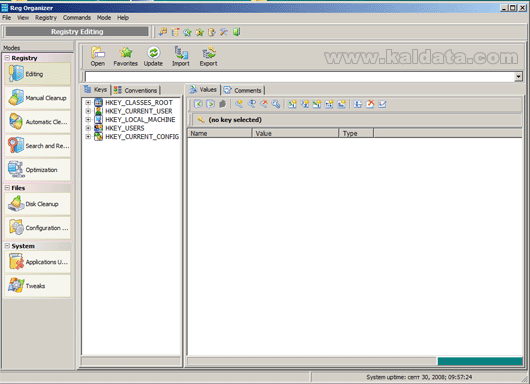
Task: Click the Registry Editing mode banner
Action: (77, 31)
